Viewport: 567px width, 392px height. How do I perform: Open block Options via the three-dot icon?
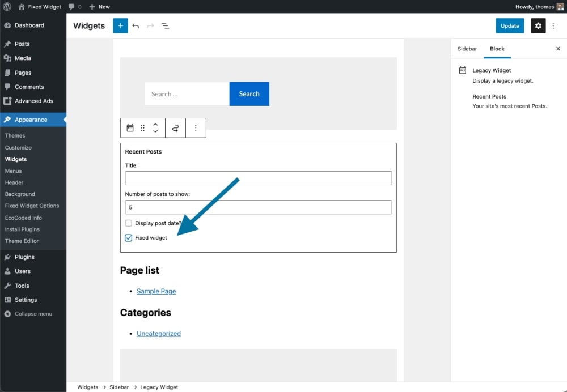pos(196,128)
